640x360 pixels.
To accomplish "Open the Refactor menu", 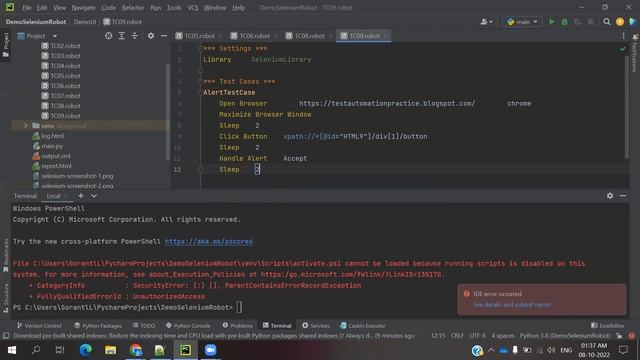I will tap(133, 7).
